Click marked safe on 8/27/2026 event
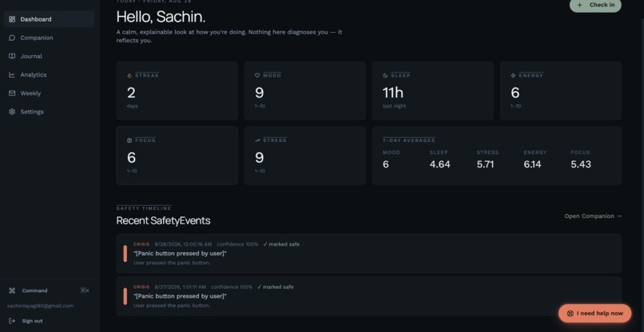 [276, 287]
